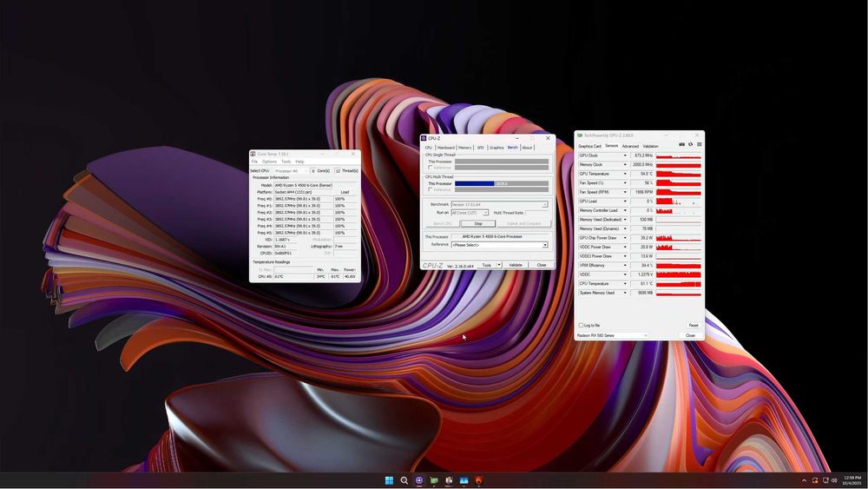
Task: Click the GPU Temperature 54.0 °C value
Action: (642, 174)
